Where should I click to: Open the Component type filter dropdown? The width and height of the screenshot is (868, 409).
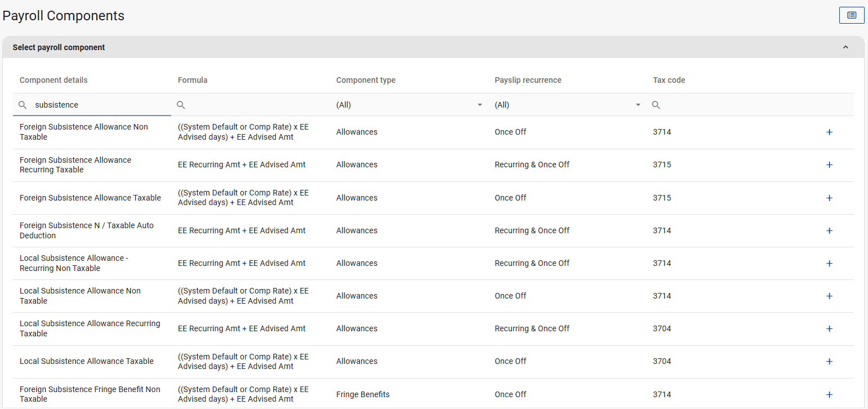pos(409,105)
